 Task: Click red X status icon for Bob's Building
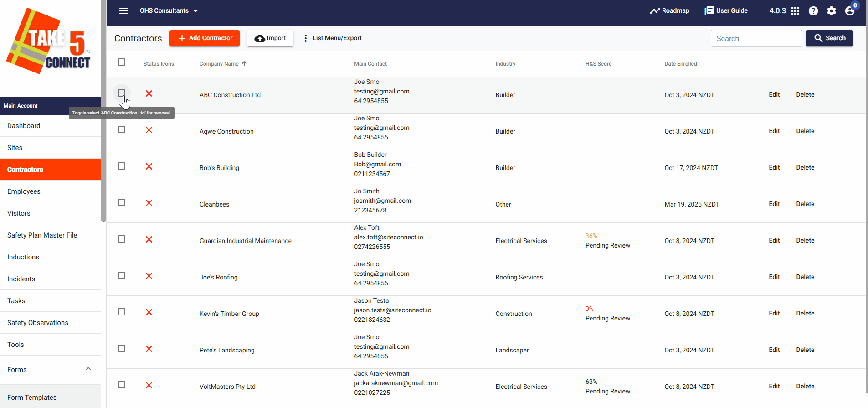point(149,166)
